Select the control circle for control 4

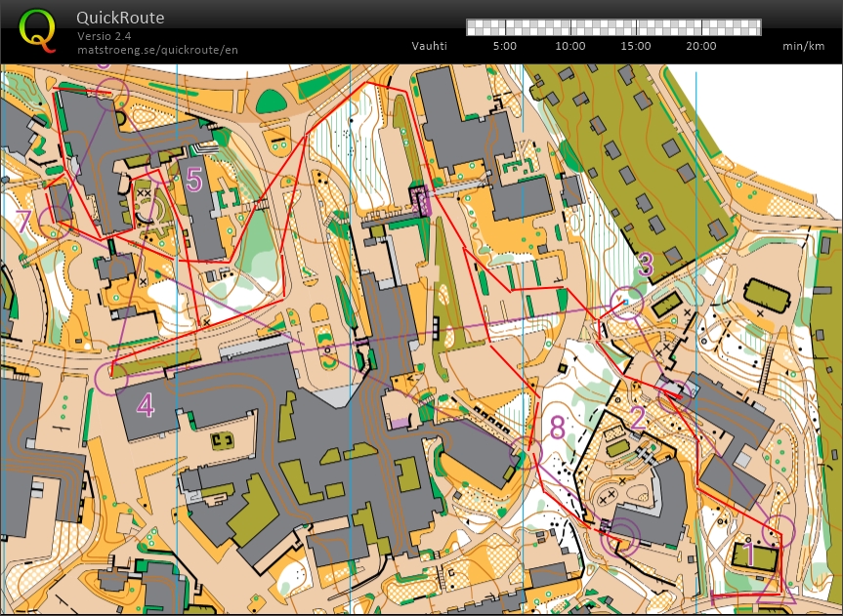(x=111, y=377)
